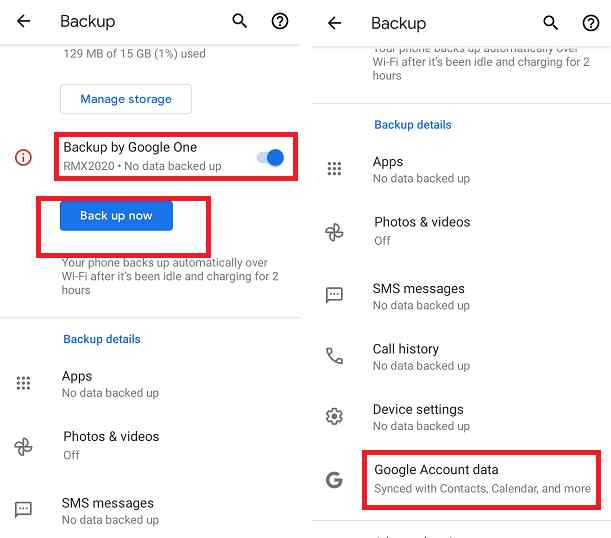The height and width of the screenshot is (538, 611).
Task: Open help icon on the left Backup screen
Action: tap(280, 21)
